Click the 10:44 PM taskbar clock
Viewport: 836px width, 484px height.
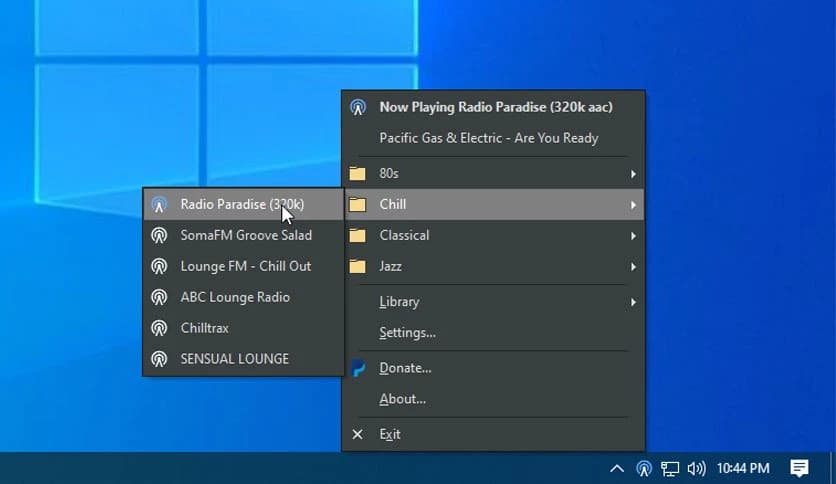741,468
